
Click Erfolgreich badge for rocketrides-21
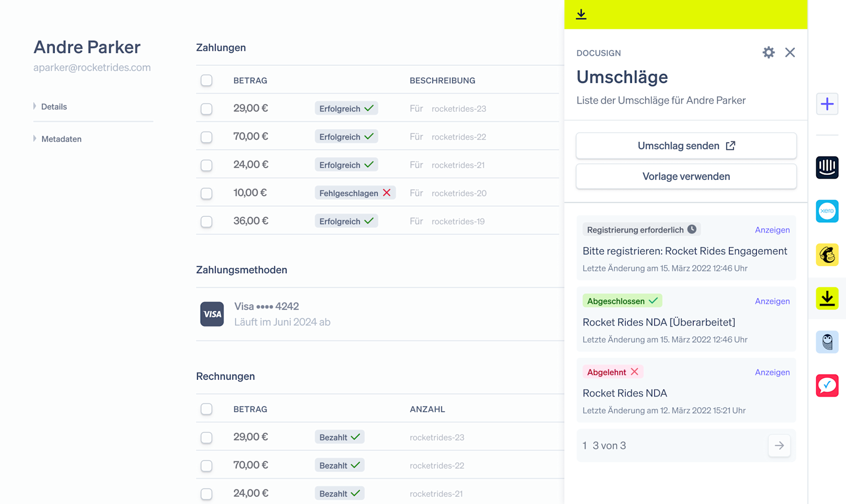[x=346, y=165]
